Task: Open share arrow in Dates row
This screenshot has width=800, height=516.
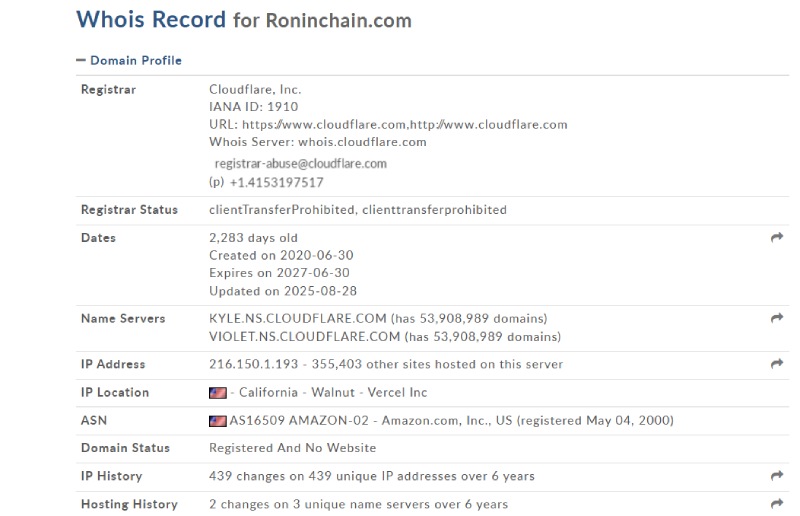Action: coord(777,237)
